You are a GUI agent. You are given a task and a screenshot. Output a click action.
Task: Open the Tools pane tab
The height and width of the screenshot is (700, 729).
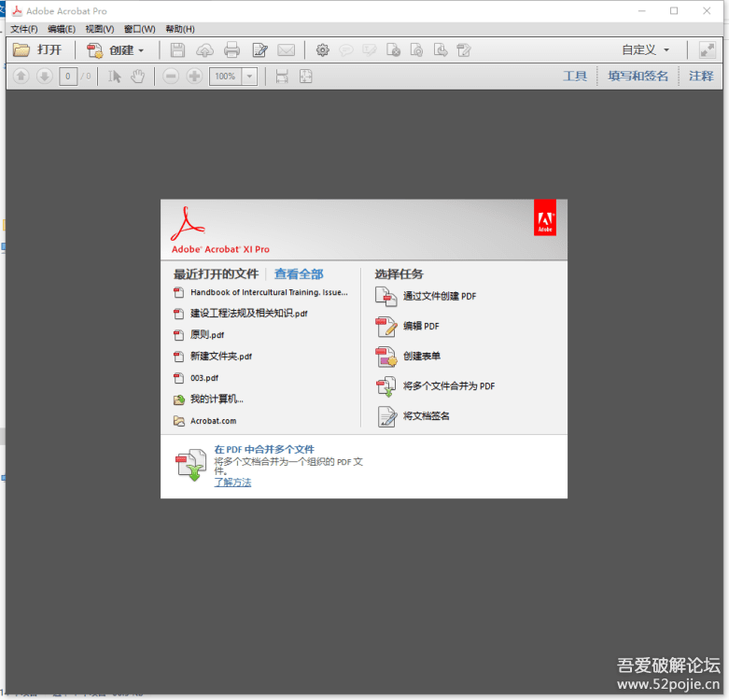tap(575, 77)
